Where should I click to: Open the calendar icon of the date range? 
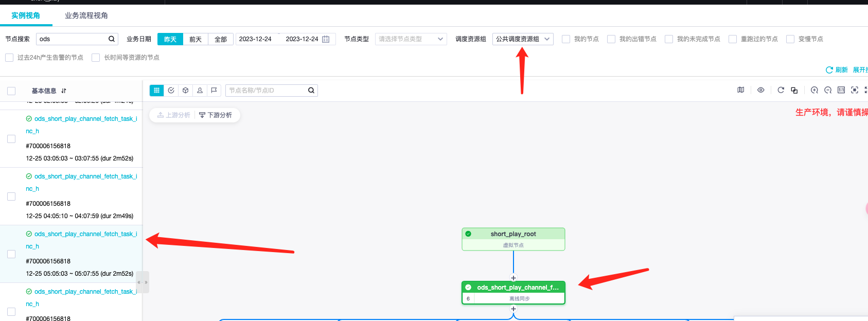click(x=326, y=39)
